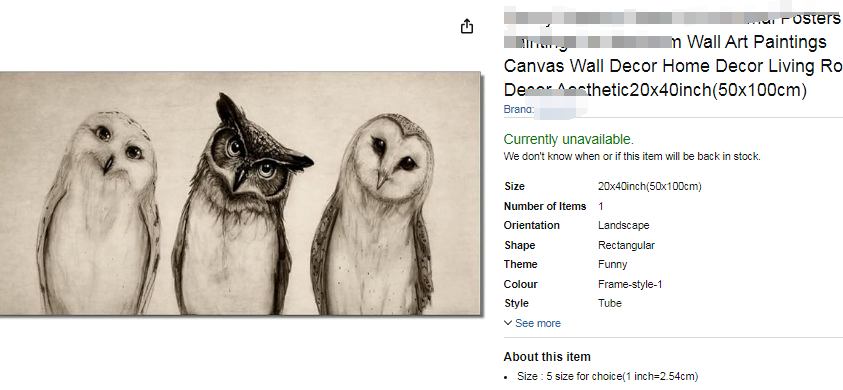Viewport: 843px width, 390px height.
Task: Click the share icon above the image
Action: pyautogui.click(x=467, y=26)
